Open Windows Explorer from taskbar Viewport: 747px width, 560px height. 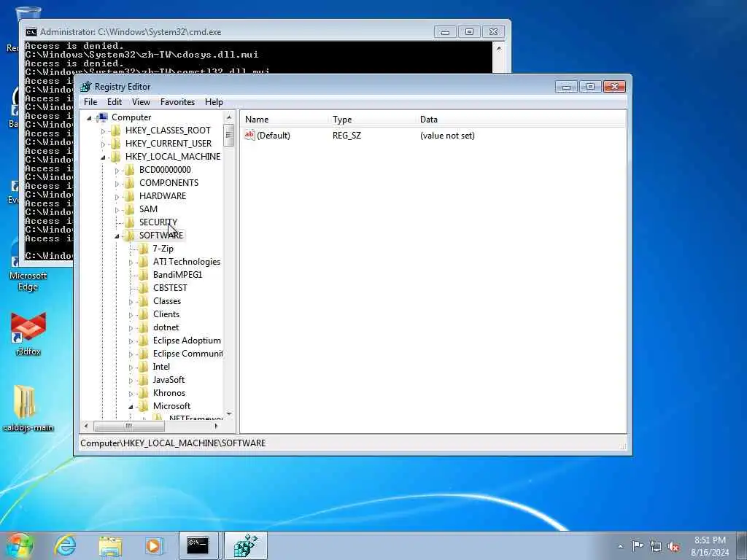[x=110, y=545]
